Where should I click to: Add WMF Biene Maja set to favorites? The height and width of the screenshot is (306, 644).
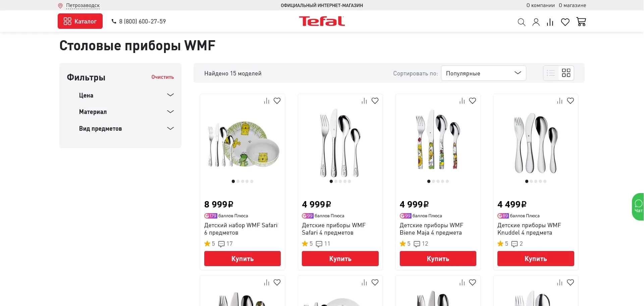click(x=473, y=101)
